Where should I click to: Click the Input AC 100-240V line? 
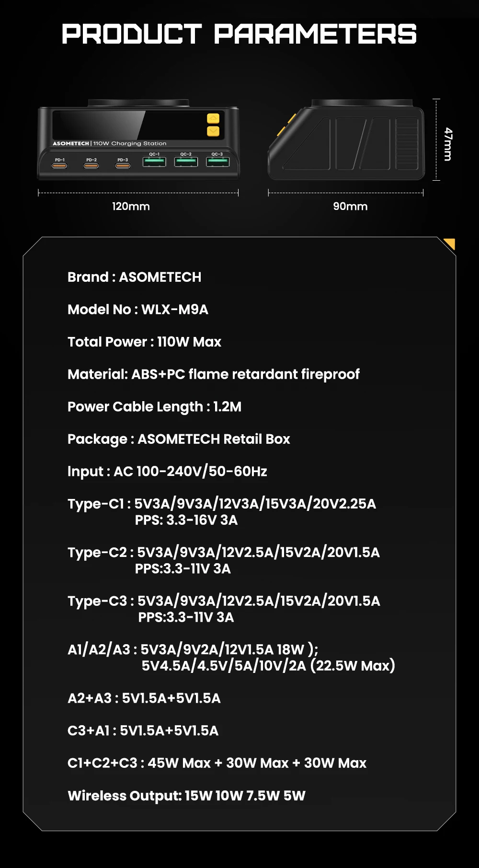pos(167,471)
